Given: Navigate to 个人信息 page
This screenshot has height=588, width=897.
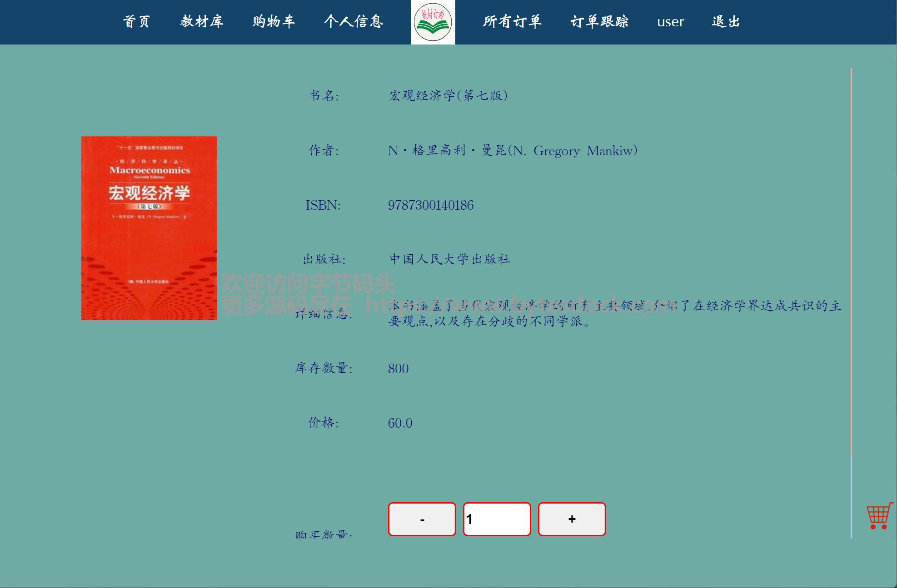Looking at the screenshot, I should click(354, 22).
